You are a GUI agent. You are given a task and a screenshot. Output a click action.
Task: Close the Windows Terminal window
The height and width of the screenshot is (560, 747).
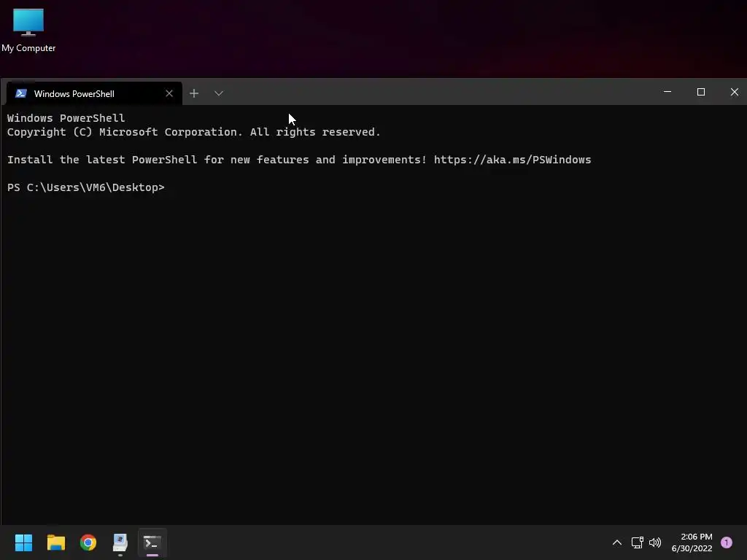click(x=734, y=91)
